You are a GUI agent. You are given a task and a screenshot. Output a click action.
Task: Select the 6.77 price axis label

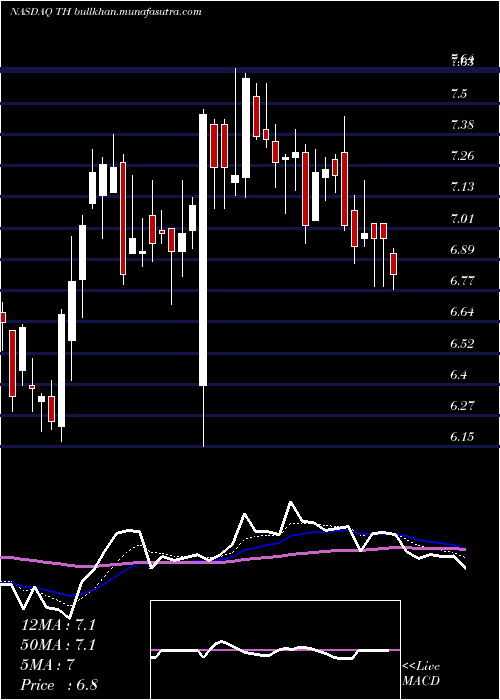(462, 281)
